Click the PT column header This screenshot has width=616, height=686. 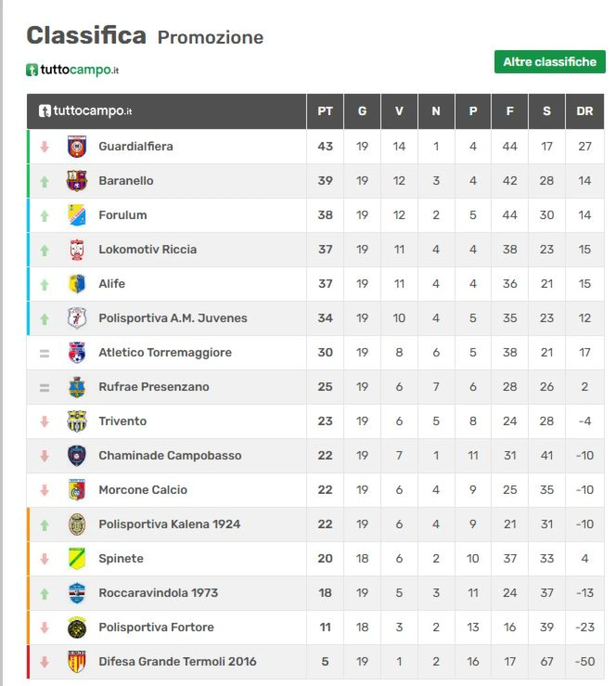[325, 111]
